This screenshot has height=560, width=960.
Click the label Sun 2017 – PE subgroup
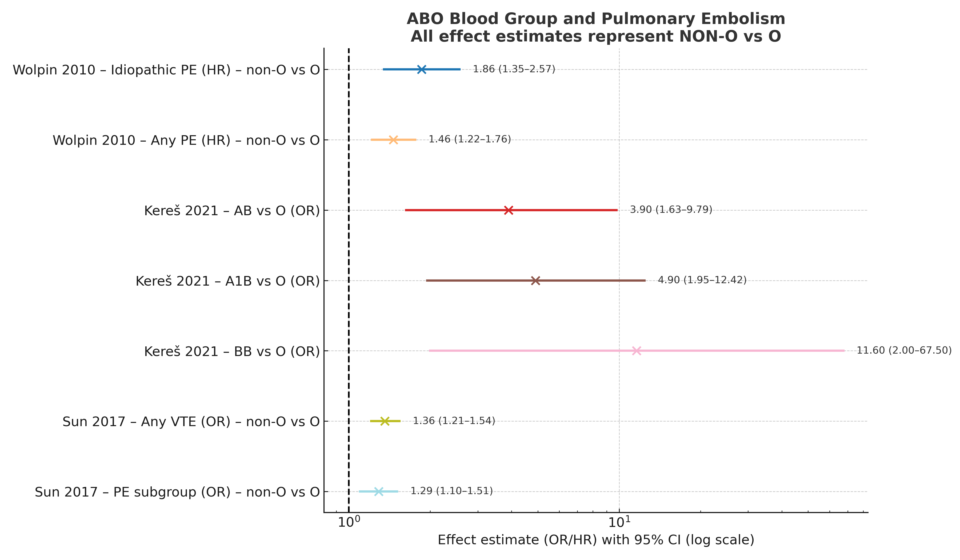point(177,492)
